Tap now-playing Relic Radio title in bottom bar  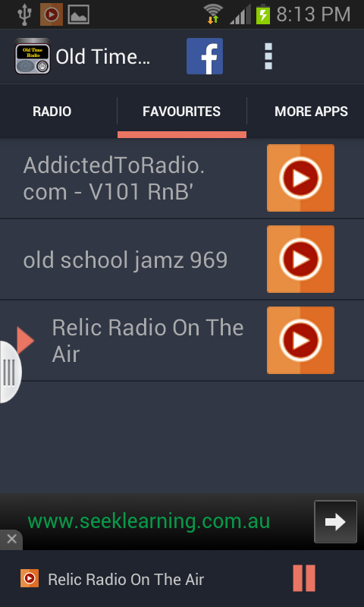click(126, 580)
